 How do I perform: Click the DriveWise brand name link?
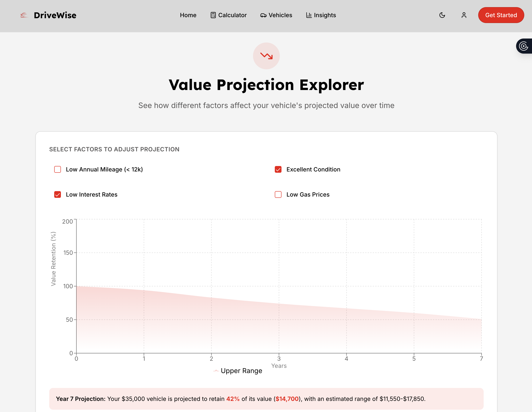55,15
